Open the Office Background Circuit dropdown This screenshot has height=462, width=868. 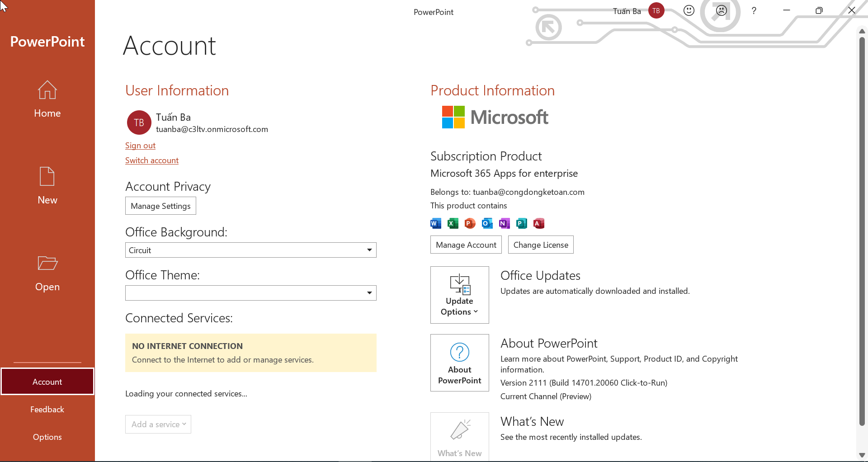250,250
